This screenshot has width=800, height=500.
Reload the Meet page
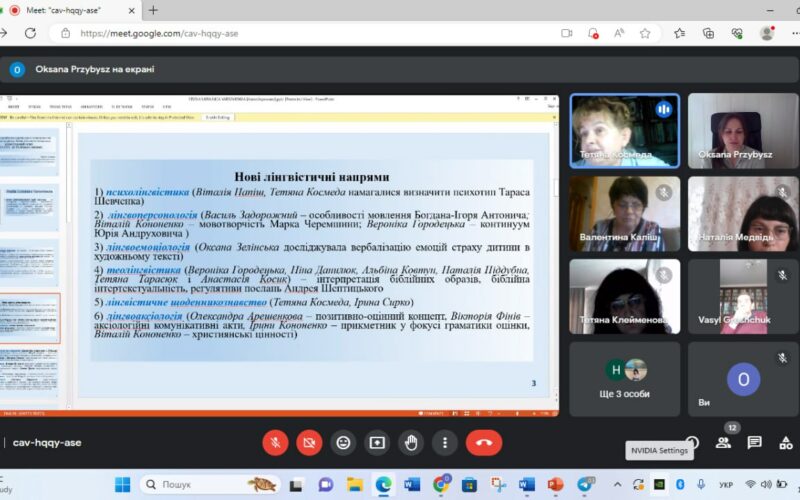coord(30,33)
